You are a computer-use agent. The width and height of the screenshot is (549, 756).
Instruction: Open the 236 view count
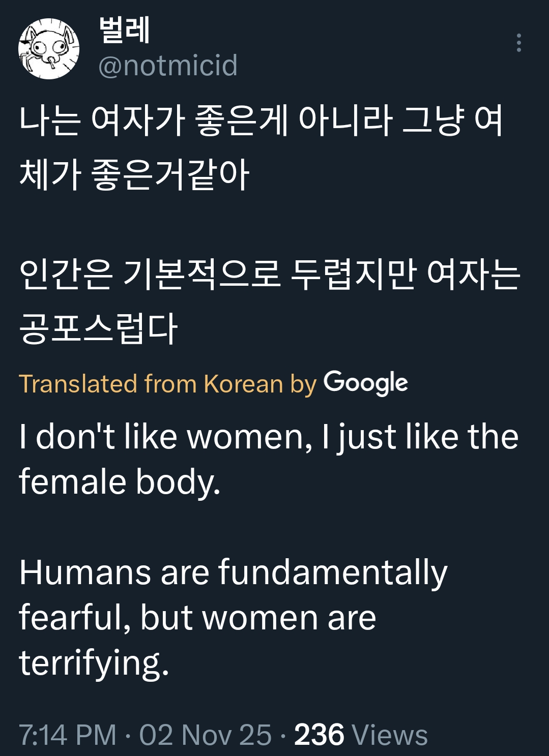pos(319,735)
